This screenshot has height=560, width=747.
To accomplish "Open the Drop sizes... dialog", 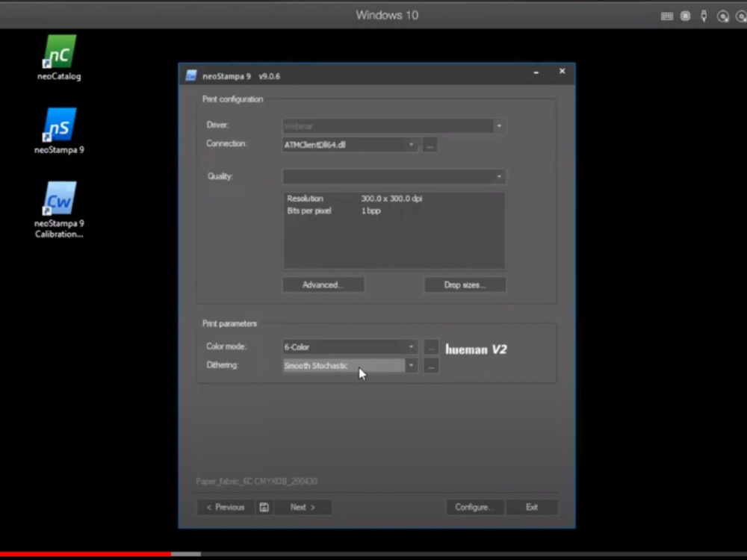I will 465,284.
